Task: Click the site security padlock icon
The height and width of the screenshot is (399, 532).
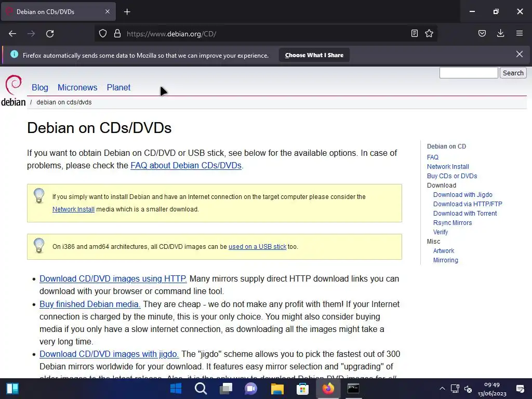Action: 117,34
